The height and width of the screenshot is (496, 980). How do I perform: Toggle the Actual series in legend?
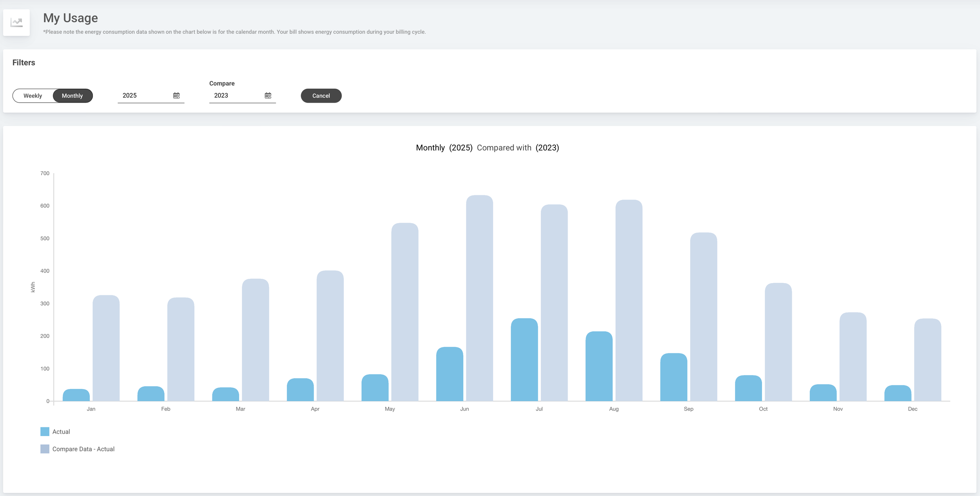point(61,432)
